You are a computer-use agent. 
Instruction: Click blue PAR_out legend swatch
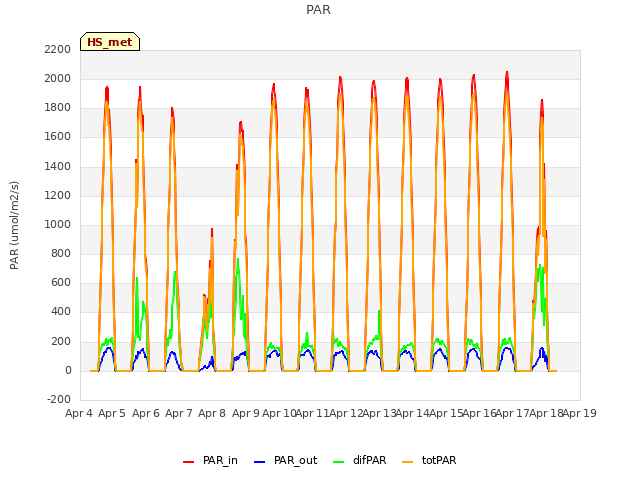click(260, 462)
